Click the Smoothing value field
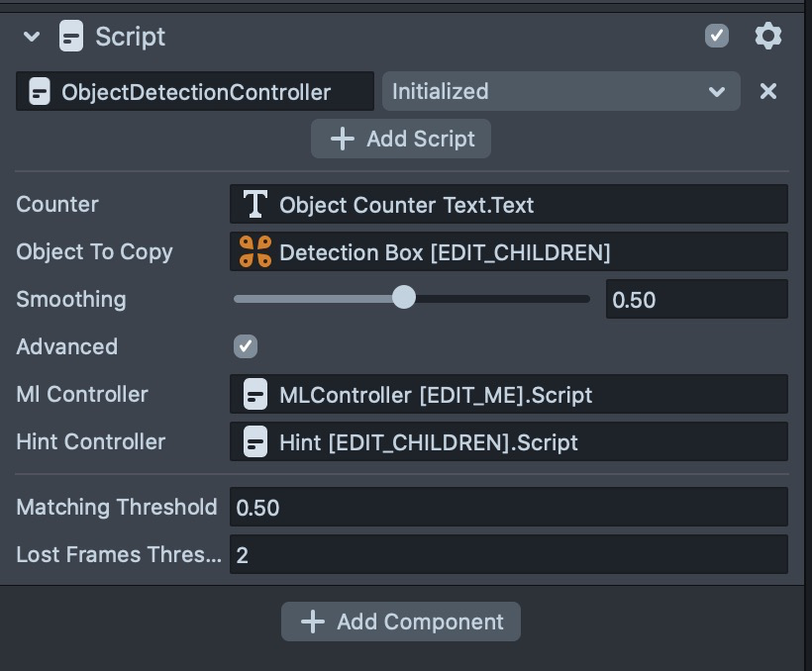This screenshot has height=671, width=812. [x=696, y=299]
